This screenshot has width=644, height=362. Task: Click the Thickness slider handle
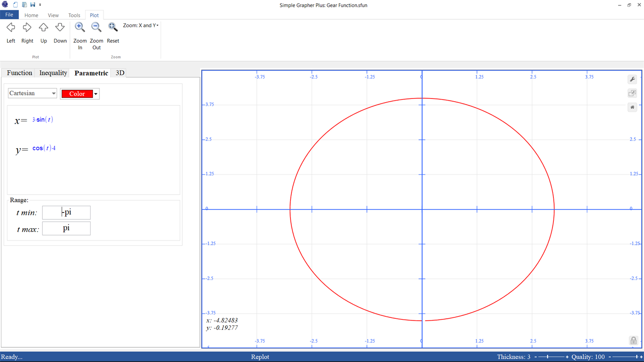pyautogui.click(x=548, y=357)
